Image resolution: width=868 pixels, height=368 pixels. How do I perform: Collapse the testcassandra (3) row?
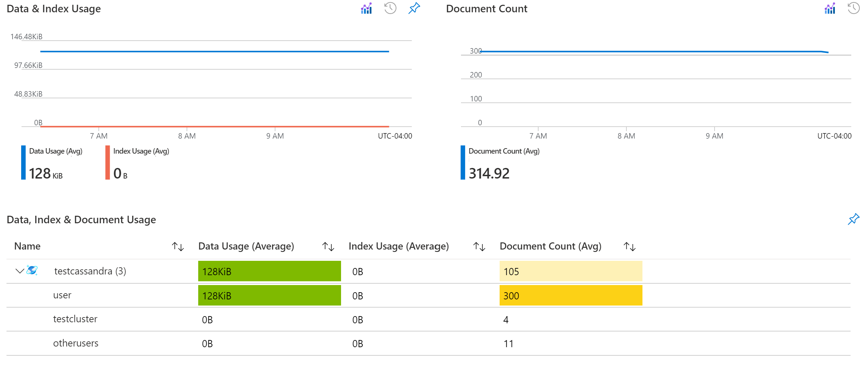19,271
